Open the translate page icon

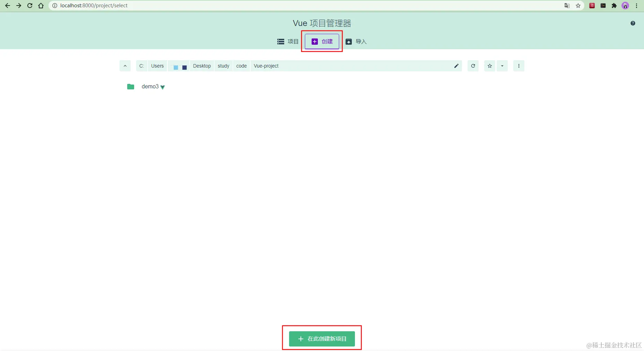pyautogui.click(x=567, y=6)
